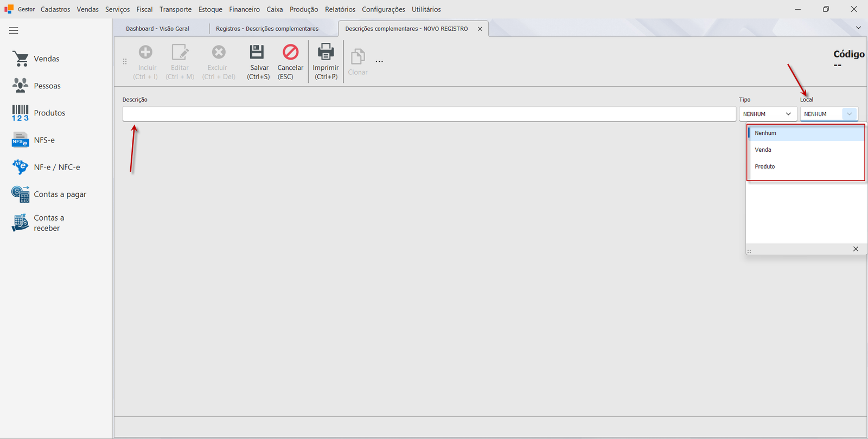Click the Cancelar red circle icon

pyautogui.click(x=291, y=52)
